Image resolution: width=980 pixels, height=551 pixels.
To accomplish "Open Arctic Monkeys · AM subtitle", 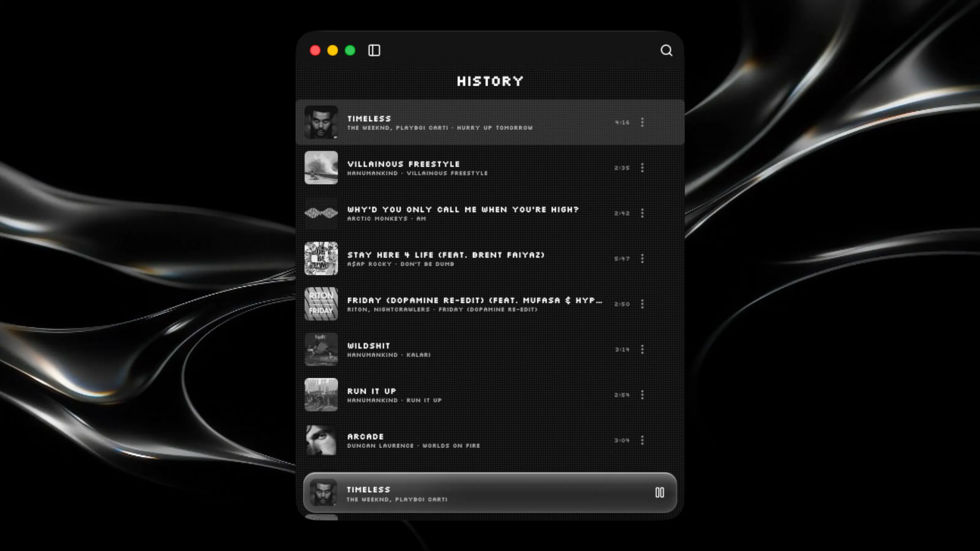I will point(386,219).
